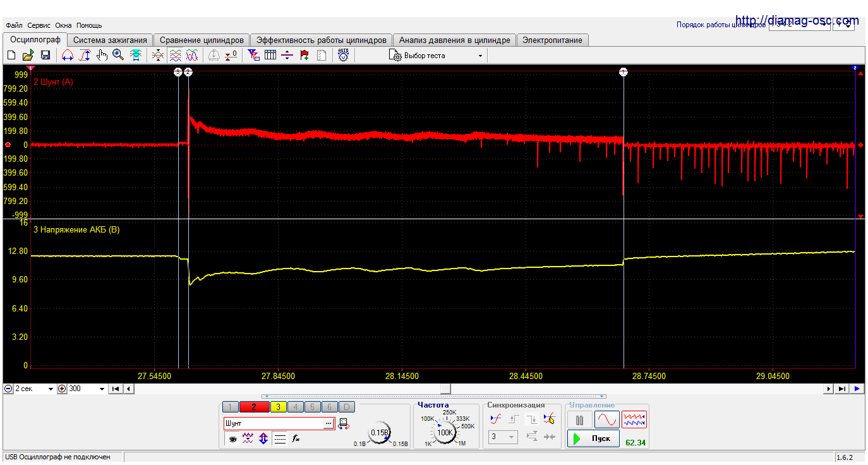Open the fx function icon

click(295, 438)
